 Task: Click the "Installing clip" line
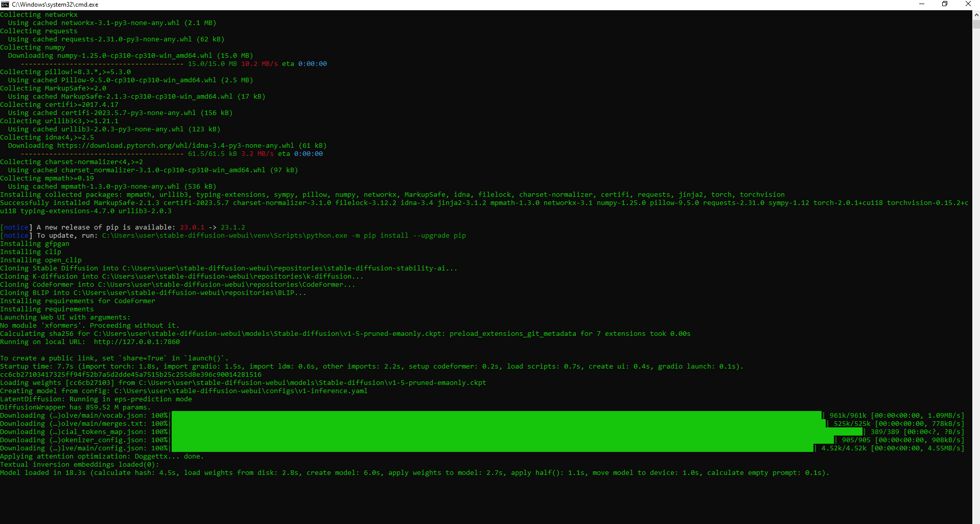pos(31,252)
